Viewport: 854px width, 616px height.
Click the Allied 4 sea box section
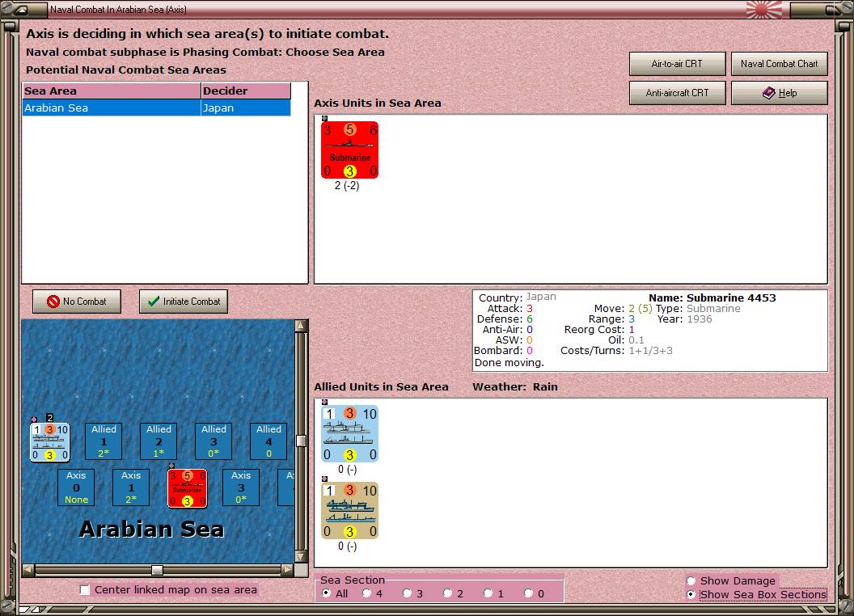coord(268,441)
